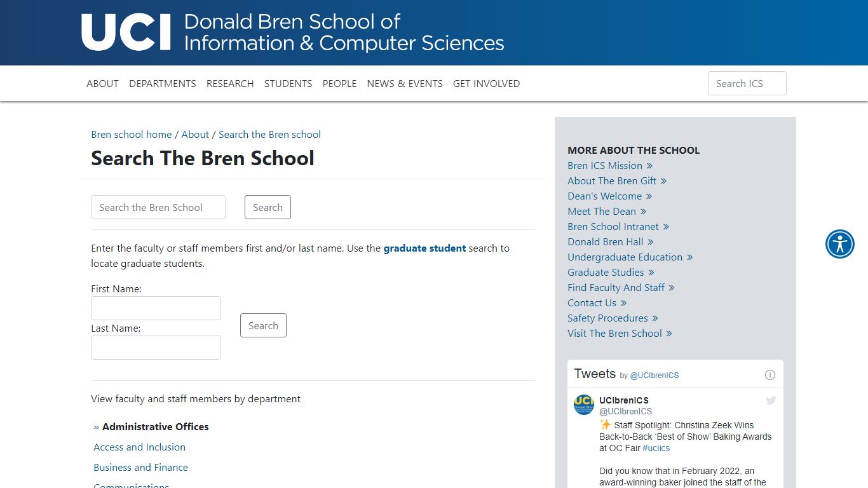Viewport: 868px width, 488px height.
Task: Open the NEWS & EVENTS menu
Action: click(x=405, y=83)
